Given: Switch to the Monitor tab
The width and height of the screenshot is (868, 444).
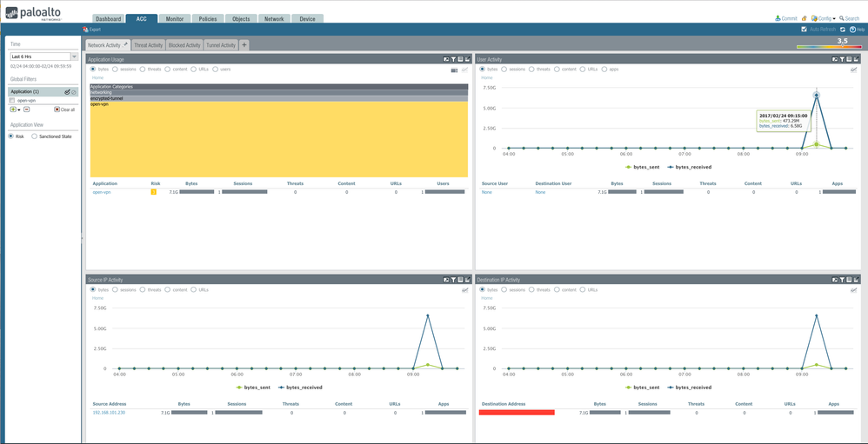Looking at the screenshot, I should coord(175,18).
